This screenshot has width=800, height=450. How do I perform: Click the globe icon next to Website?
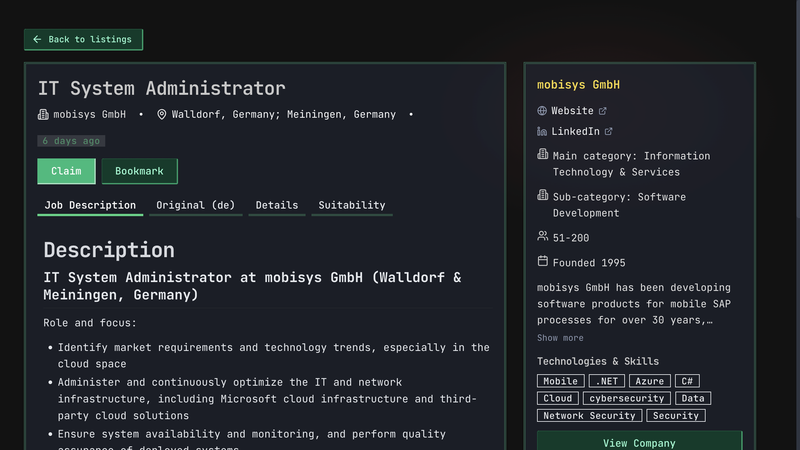pos(542,111)
